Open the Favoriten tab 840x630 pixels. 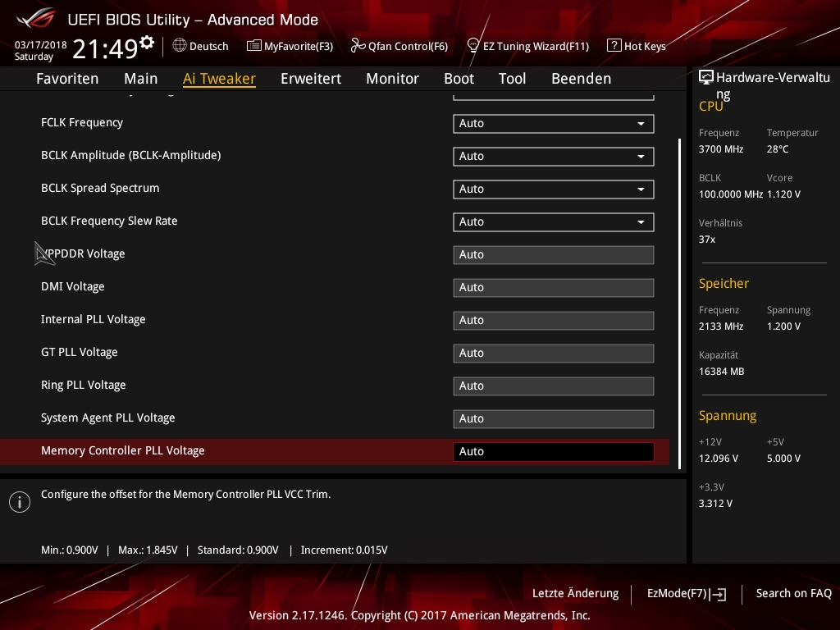click(x=67, y=78)
